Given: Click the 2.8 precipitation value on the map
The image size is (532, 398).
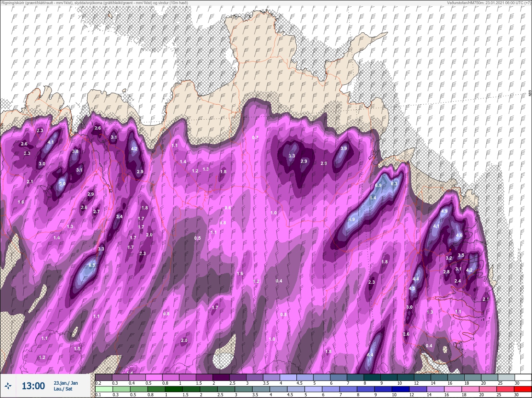Looking at the screenshot, I should (446, 272).
